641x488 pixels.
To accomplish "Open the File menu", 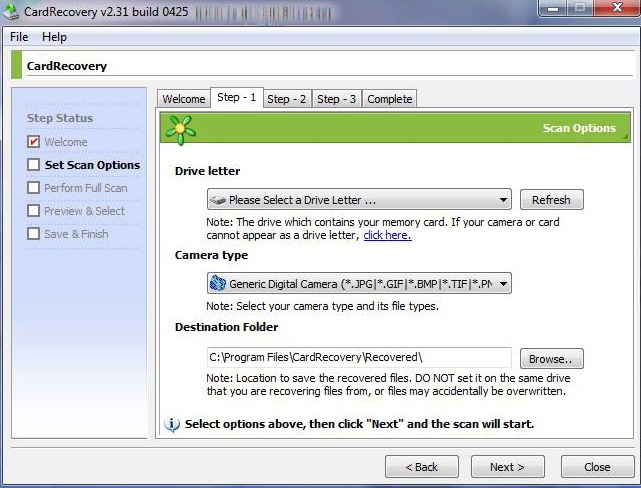I will [19, 37].
